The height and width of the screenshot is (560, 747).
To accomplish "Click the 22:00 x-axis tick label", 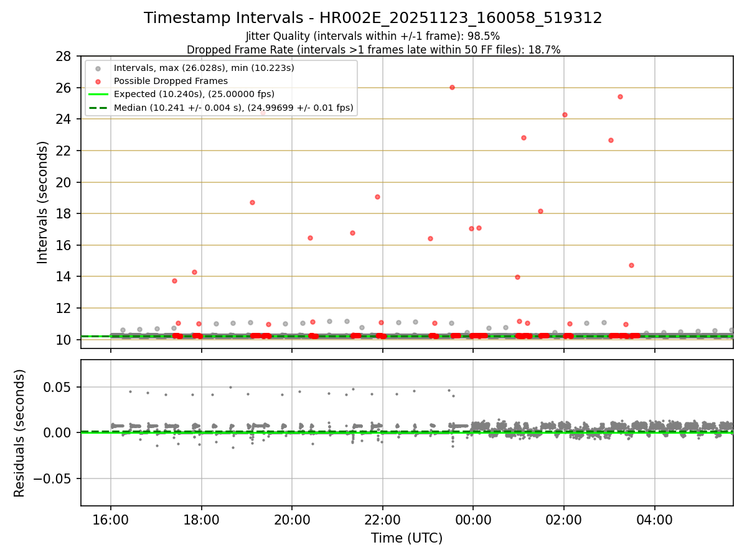I will 383,520.
